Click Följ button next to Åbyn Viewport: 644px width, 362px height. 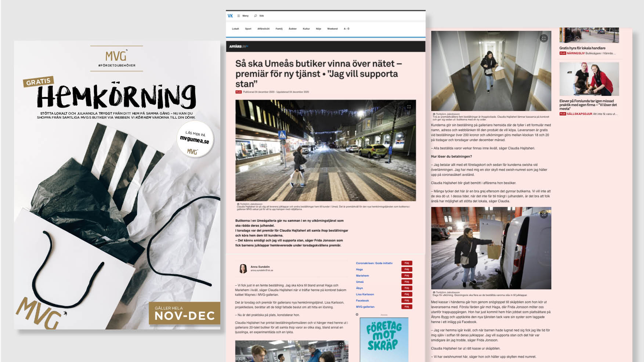coord(407,288)
